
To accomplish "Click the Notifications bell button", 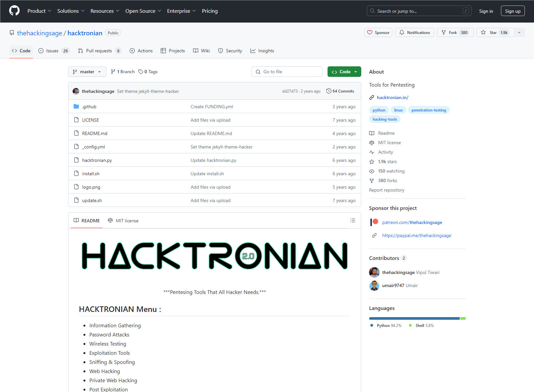I will [415, 32].
